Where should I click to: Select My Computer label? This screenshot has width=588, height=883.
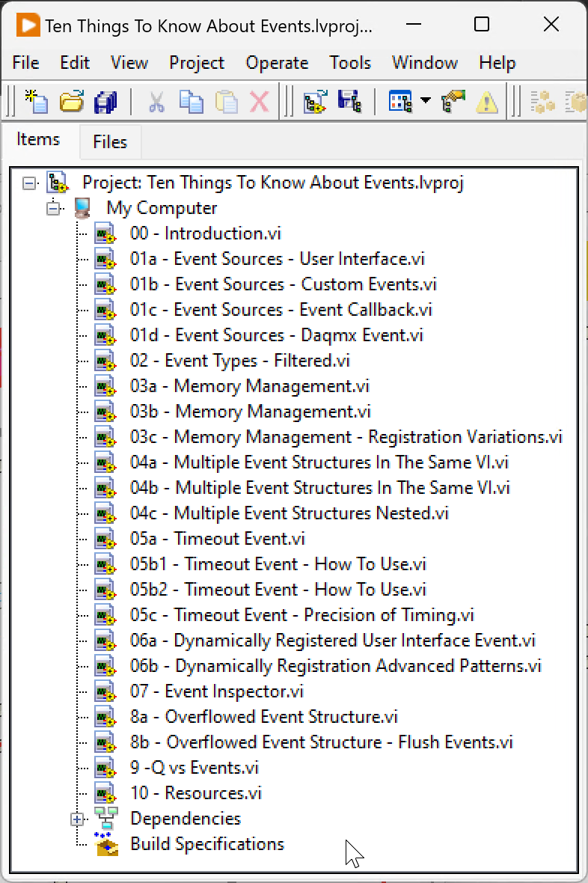(x=162, y=208)
